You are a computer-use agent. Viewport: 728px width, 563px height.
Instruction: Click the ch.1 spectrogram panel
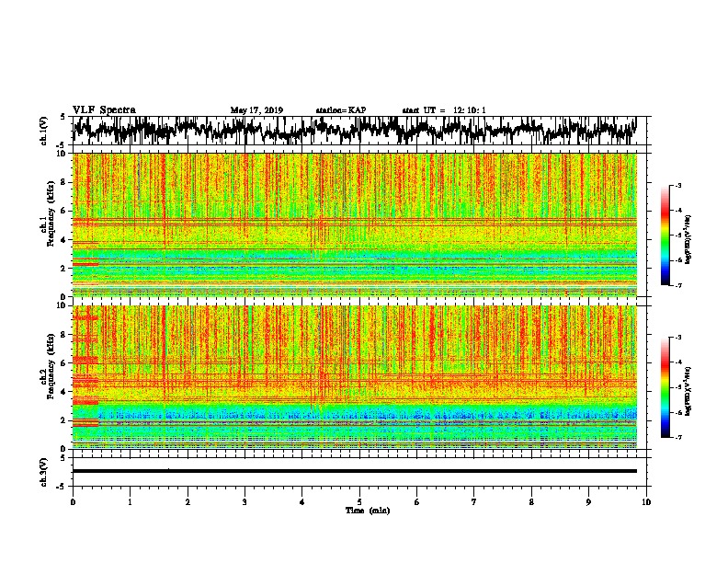click(355, 224)
